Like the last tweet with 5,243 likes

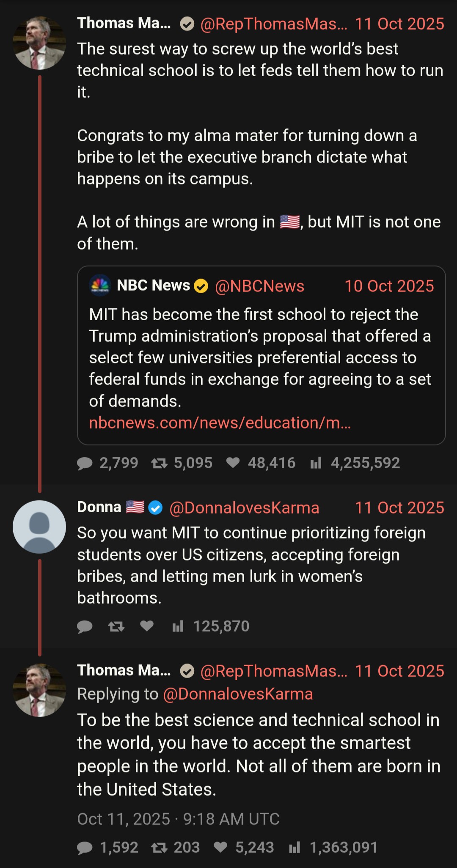coord(220,847)
